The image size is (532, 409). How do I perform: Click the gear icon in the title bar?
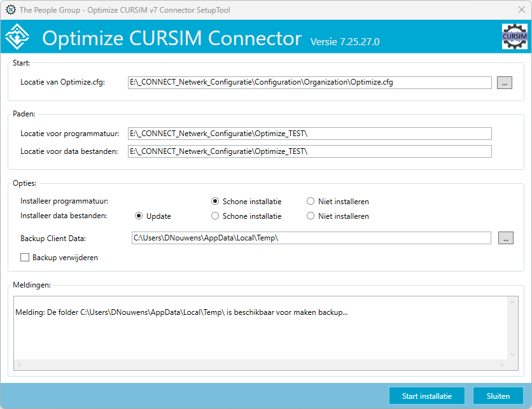tap(11, 10)
